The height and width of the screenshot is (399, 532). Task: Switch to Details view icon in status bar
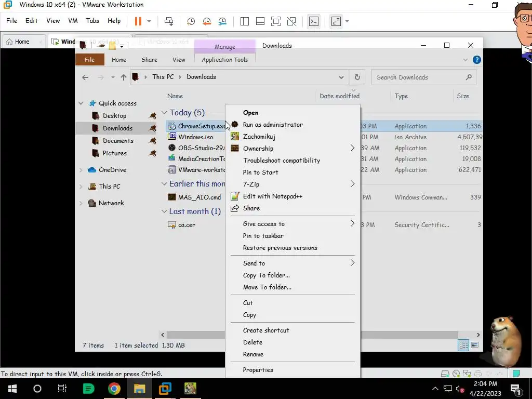point(463,345)
